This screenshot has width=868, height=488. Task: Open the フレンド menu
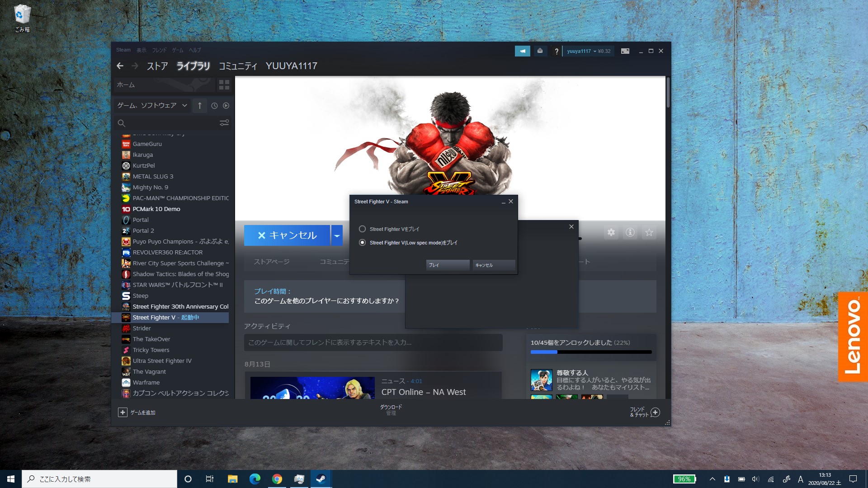(159, 50)
